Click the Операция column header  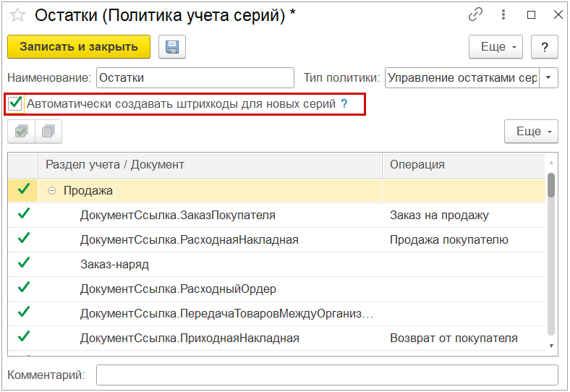point(463,165)
